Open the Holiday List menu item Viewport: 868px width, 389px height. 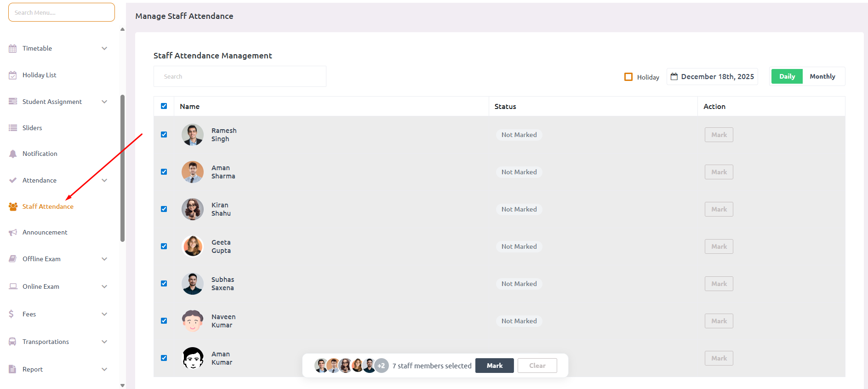click(x=39, y=75)
